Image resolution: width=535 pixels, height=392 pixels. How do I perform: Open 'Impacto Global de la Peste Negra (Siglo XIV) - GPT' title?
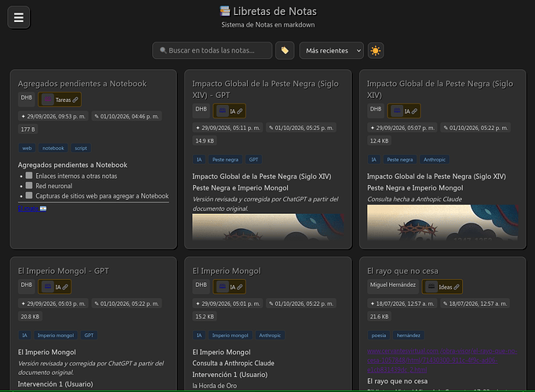(265, 89)
